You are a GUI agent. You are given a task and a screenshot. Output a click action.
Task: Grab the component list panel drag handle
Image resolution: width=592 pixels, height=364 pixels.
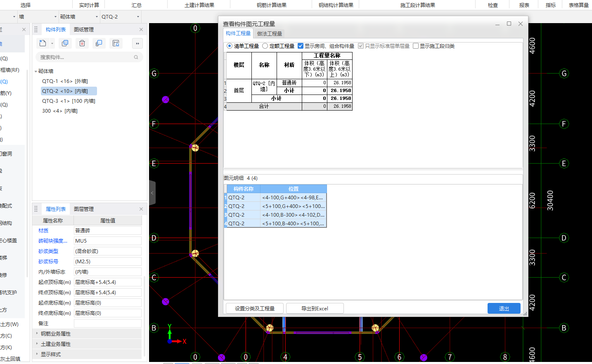coord(36,29)
